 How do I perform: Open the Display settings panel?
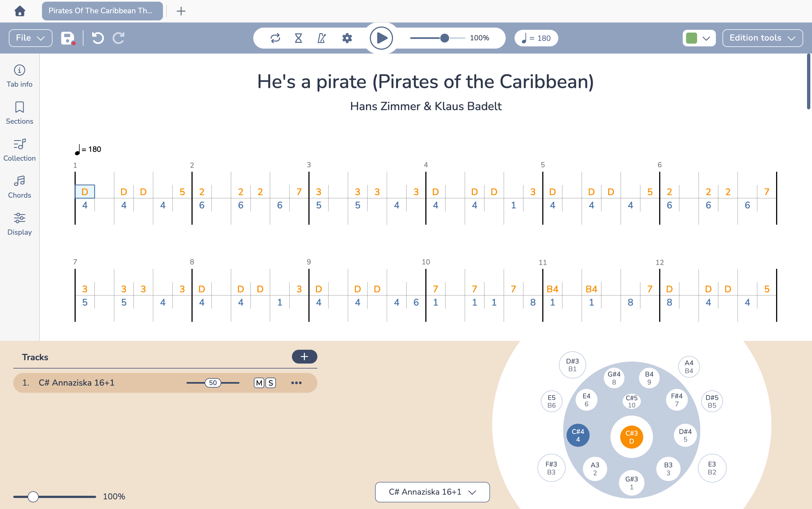pyautogui.click(x=20, y=224)
